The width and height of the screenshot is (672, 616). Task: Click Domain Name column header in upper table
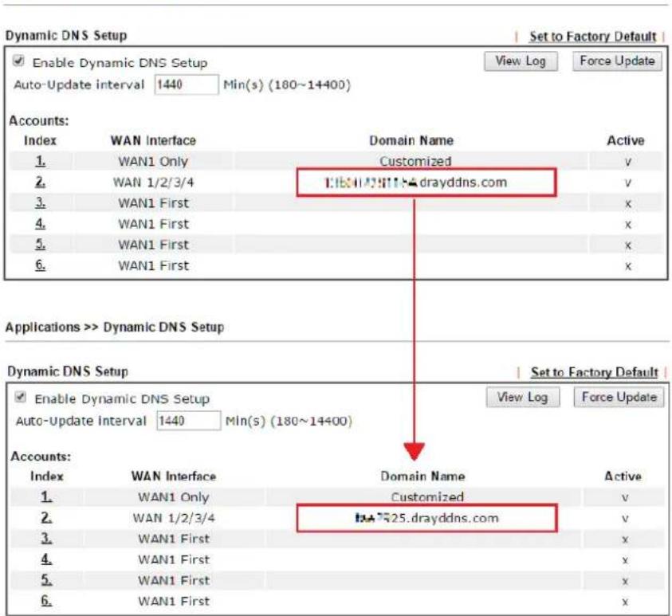click(x=411, y=140)
